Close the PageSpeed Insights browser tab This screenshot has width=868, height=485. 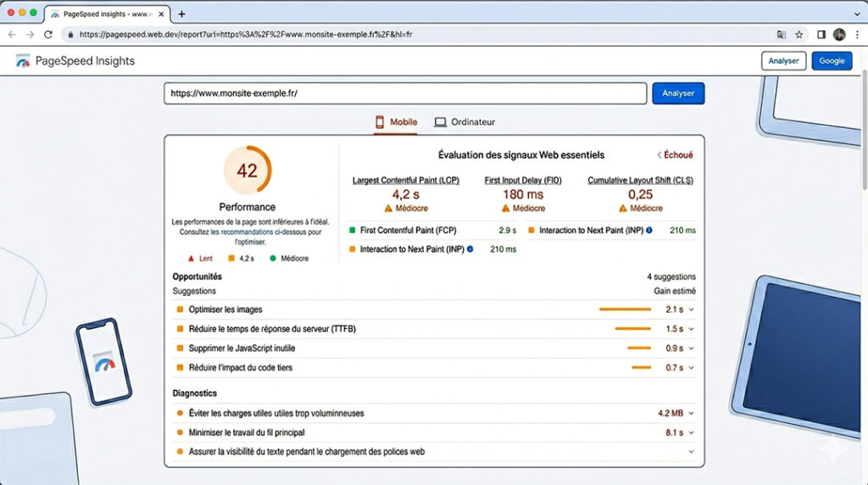163,14
